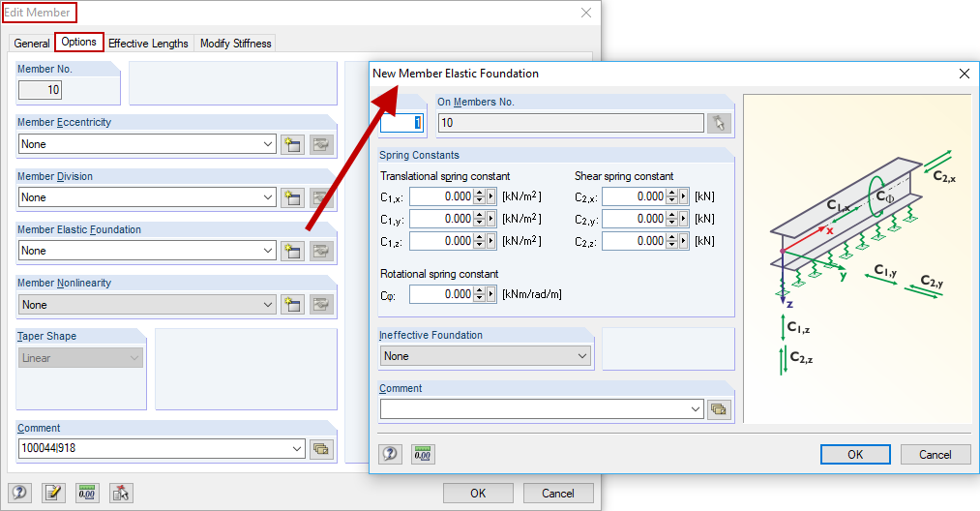Confirm Elastic Foundation dialog with OK
The height and width of the screenshot is (511, 980).
coord(855,455)
